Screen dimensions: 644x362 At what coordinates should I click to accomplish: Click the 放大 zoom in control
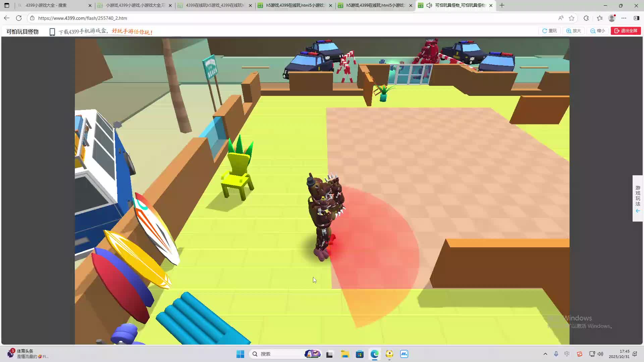click(x=574, y=31)
